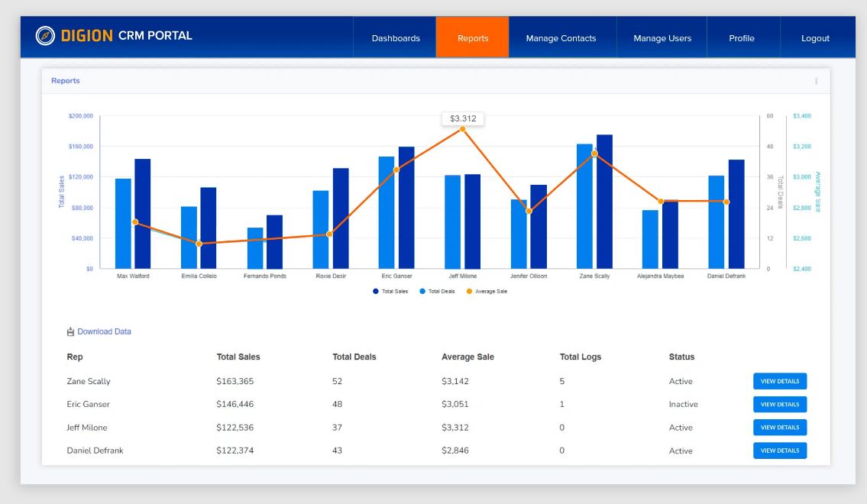Select the Reports tab
The height and width of the screenshot is (504, 867).
point(473,38)
